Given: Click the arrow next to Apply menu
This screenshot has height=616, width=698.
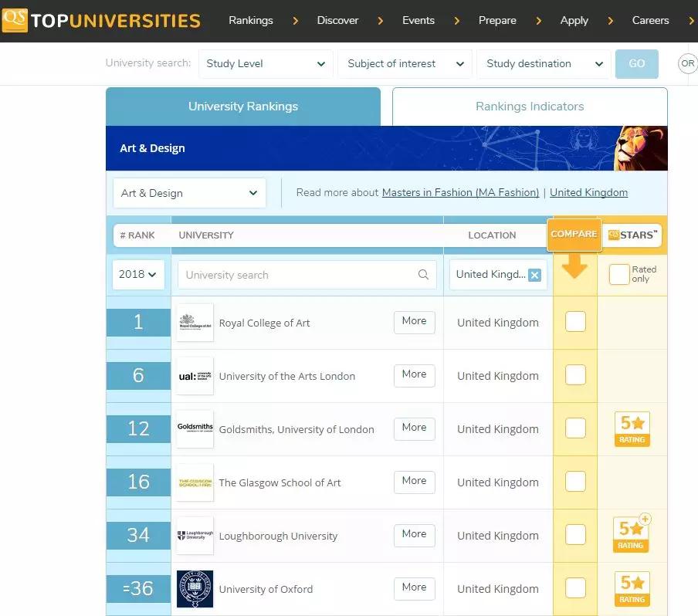Looking at the screenshot, I should pos(610,21).
